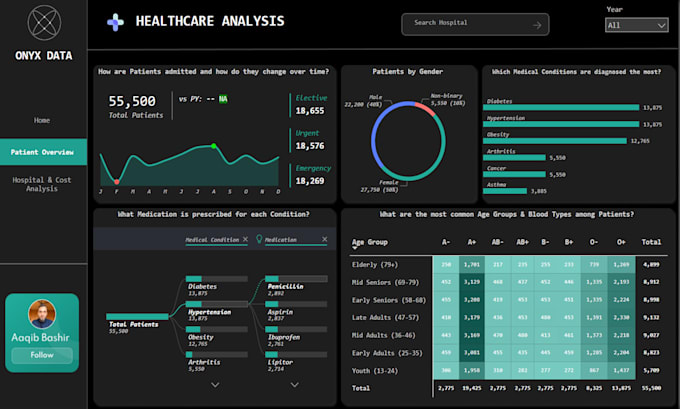The image size is (680, 409).
Task: Expand more medications chevron below Lipitor
Action: coord(294,385)
